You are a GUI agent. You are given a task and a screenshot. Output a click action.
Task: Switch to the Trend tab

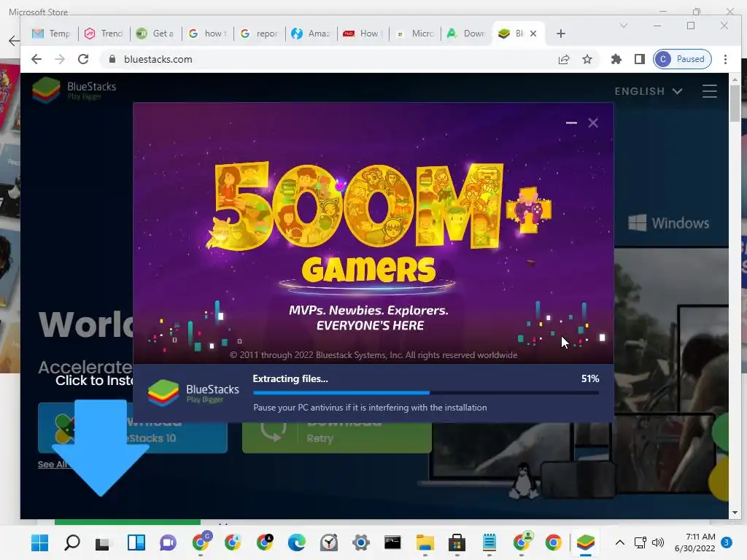(104, 34)
